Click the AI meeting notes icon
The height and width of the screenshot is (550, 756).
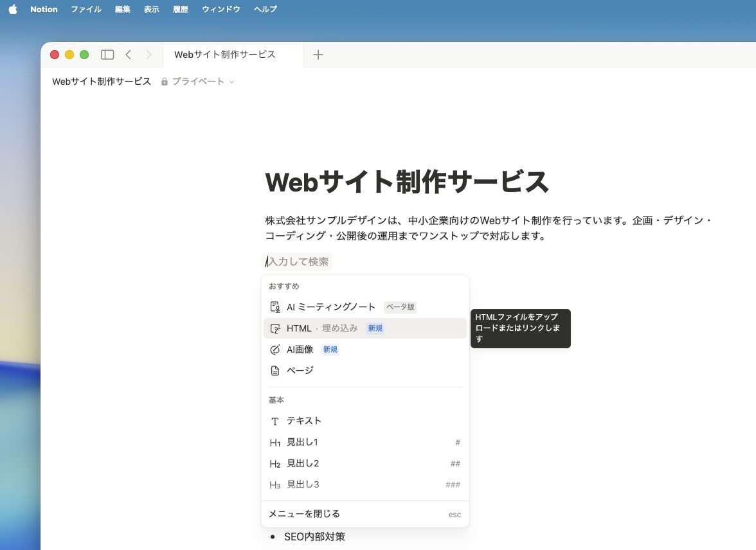coord(275,307)
